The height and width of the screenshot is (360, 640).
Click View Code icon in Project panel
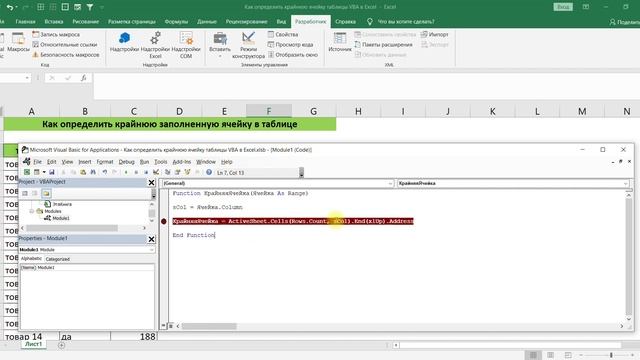click(x=25, y=193)
